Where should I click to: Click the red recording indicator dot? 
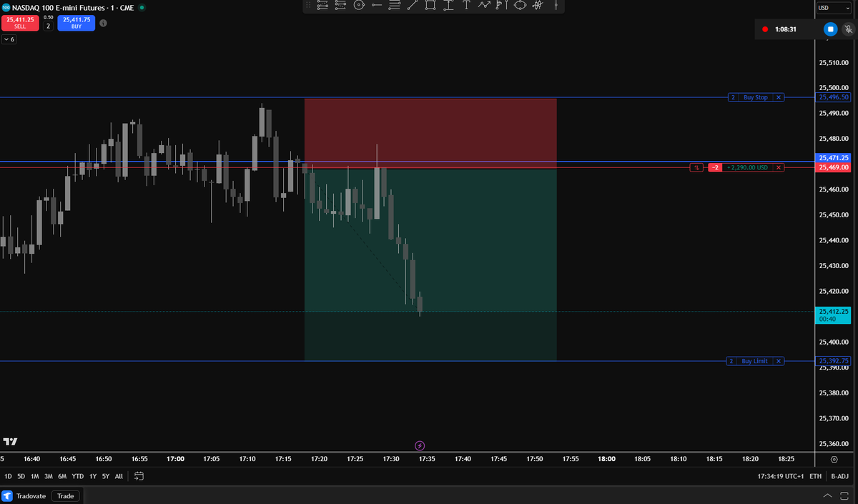765,29
